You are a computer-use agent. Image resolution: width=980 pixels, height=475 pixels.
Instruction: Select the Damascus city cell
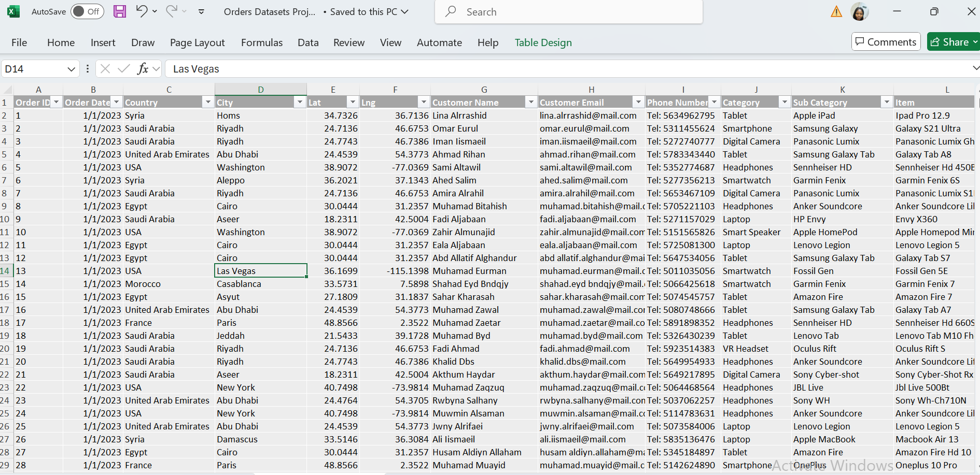tap(261, 439)
